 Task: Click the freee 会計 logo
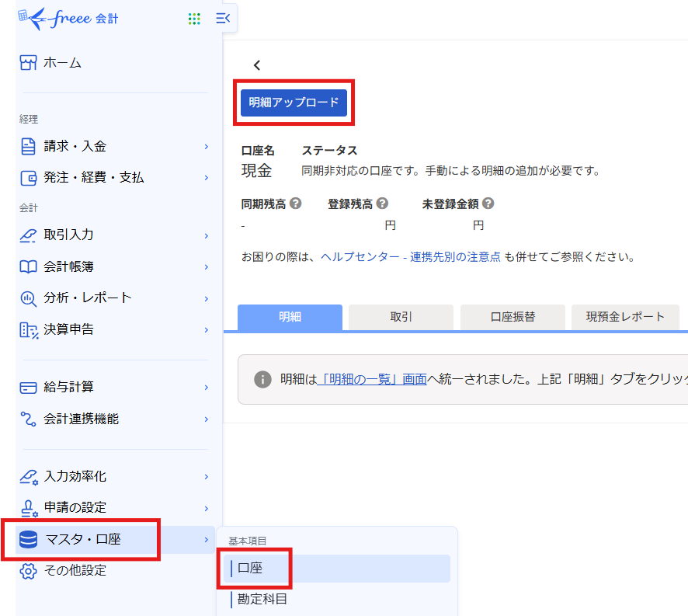pos(70,19)
